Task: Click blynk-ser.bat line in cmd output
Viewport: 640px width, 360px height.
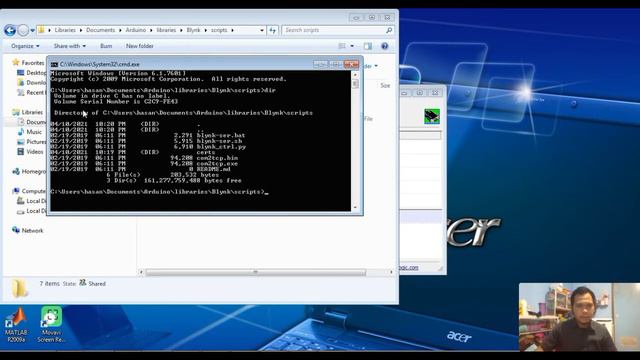Action: click(x=148, y=135)
